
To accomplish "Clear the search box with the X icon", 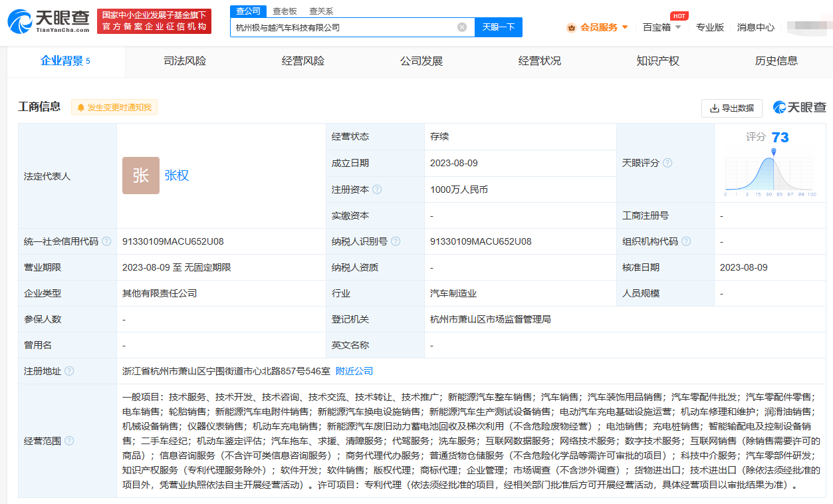I will (462, 27).
